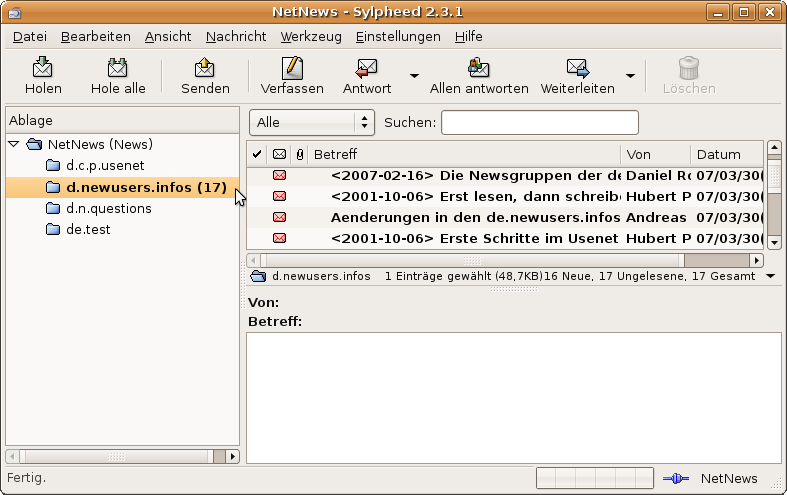Open the Alle filter combo box
This screenshot has height=495, width=787.
[312, 122]
